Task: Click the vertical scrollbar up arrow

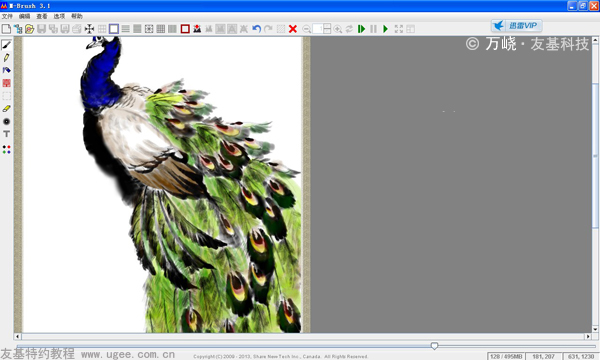Action: (595, 40)
